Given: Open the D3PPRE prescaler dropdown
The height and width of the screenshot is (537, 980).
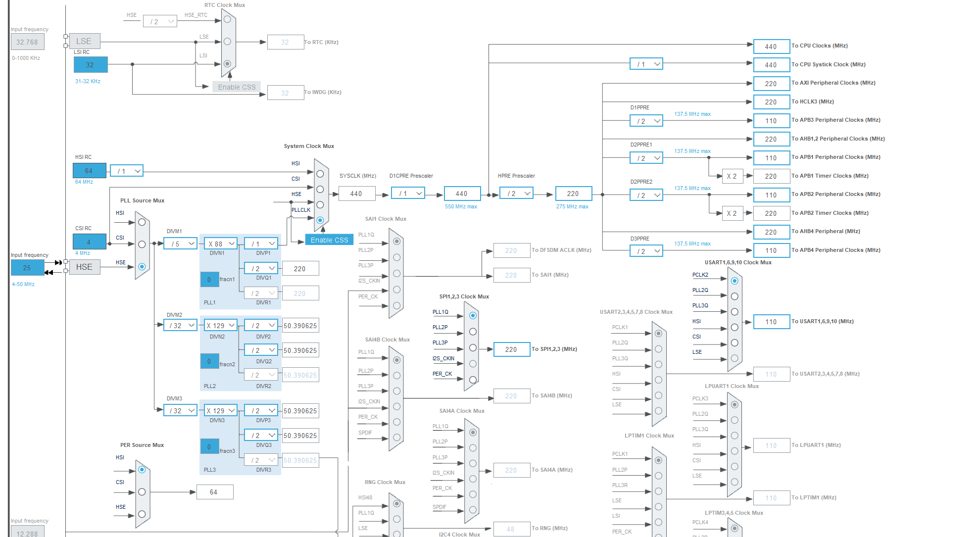Looking at the screenshot, I should pos(646,251).
